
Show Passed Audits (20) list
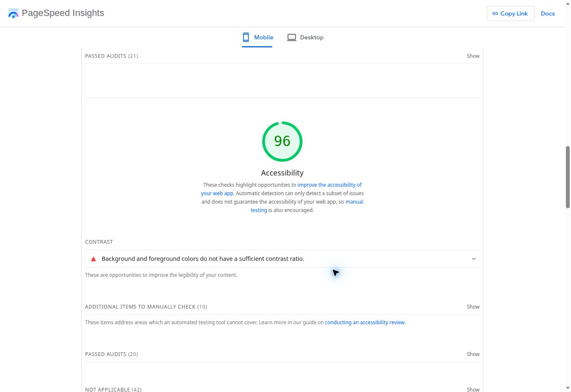[473, 354]
